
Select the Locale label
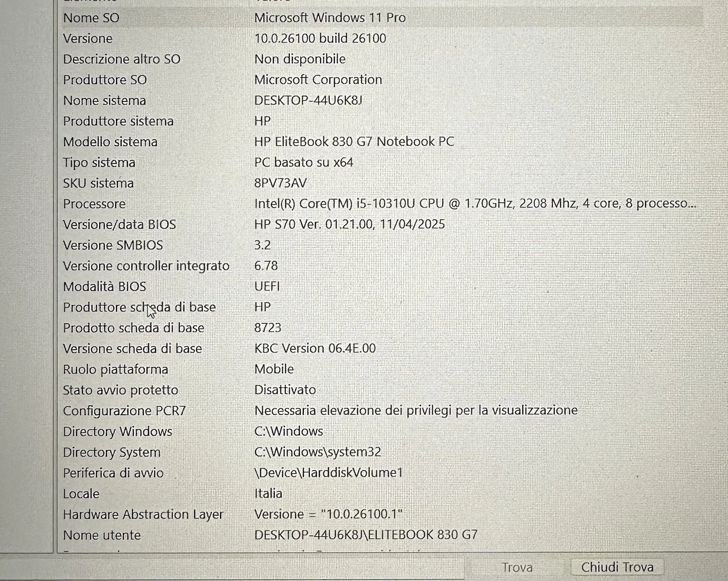tap(81, 494)
